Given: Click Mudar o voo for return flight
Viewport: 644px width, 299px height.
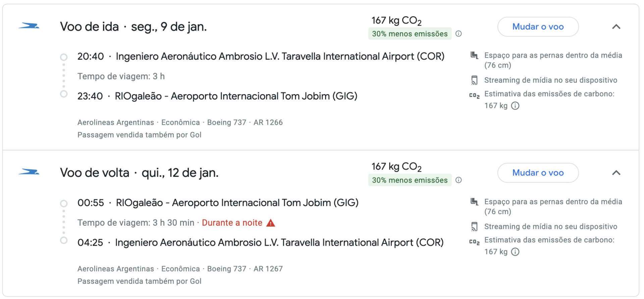Looking at the screenshot, I should click(538, 173).
